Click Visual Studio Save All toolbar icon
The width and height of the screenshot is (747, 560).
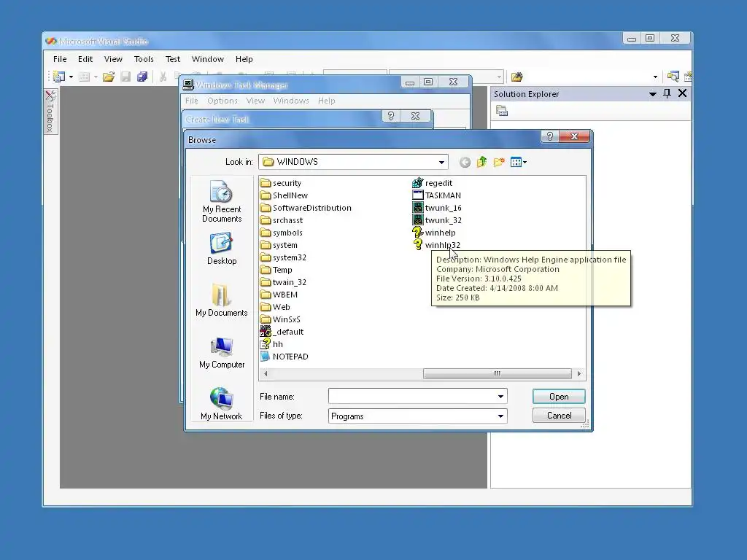click(x=142, y=77)
